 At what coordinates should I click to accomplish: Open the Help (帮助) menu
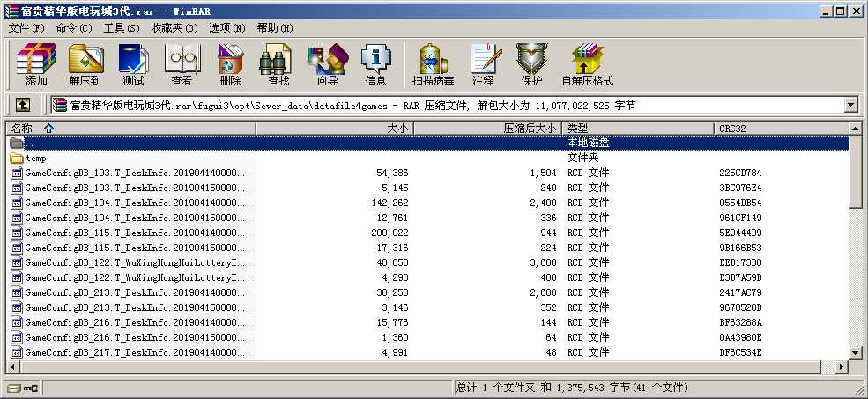(275, 28)
